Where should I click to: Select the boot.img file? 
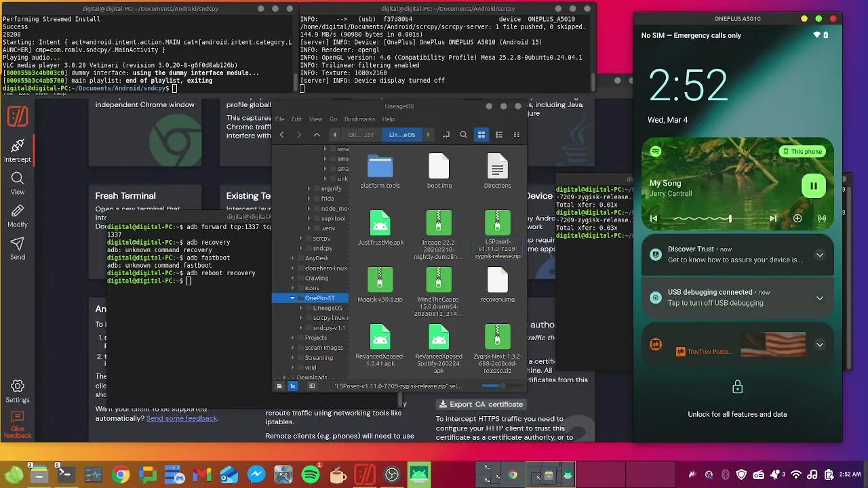(x=439, y=171)
